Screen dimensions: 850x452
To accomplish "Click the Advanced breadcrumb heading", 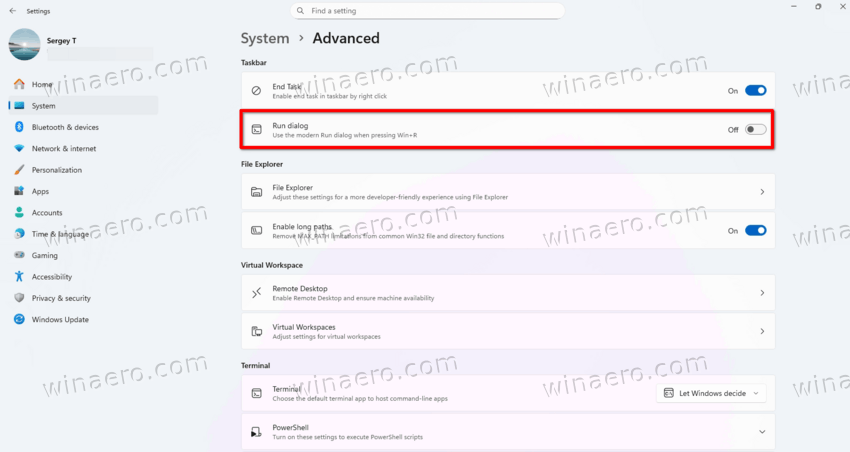I will (346, 38).
